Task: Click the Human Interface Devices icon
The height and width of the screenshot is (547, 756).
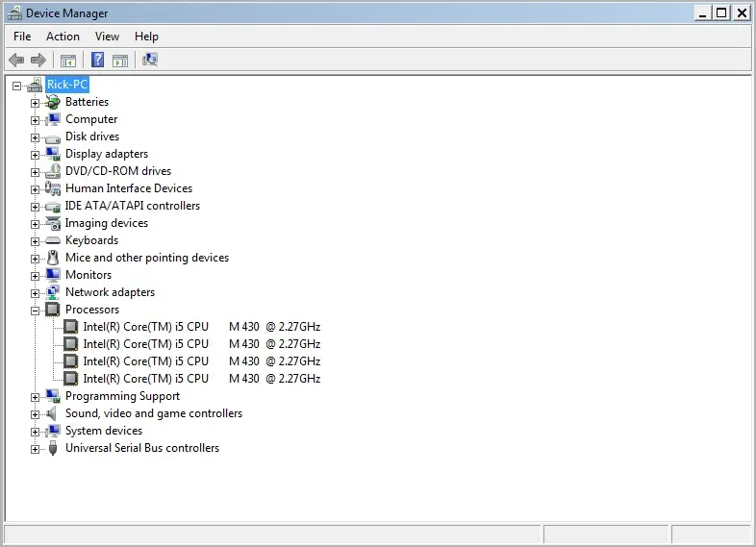Action: pyautogui.click(x=53, y=188)
